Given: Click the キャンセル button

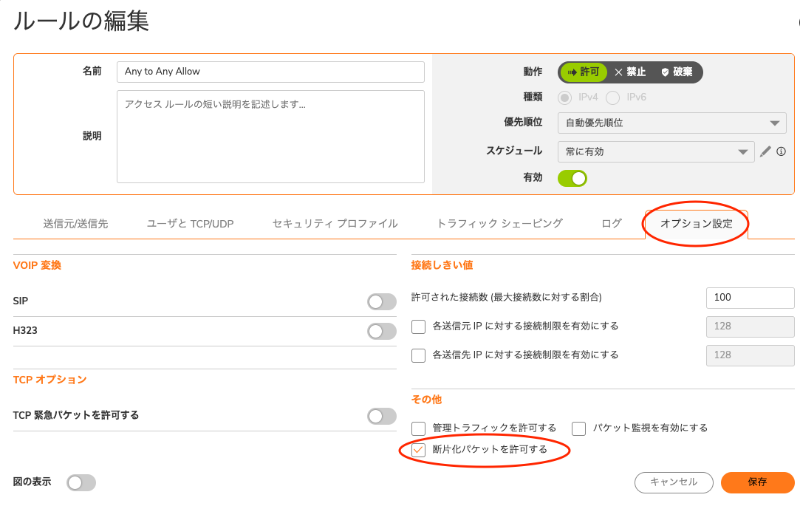Looking at the screenshot, I should tap(673, 482).
